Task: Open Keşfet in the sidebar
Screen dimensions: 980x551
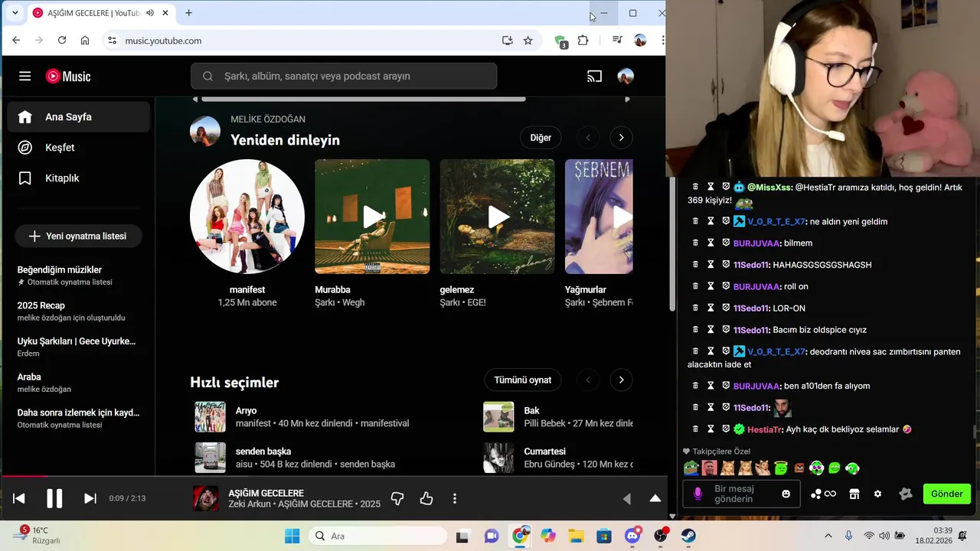Action: coord(79,148)
